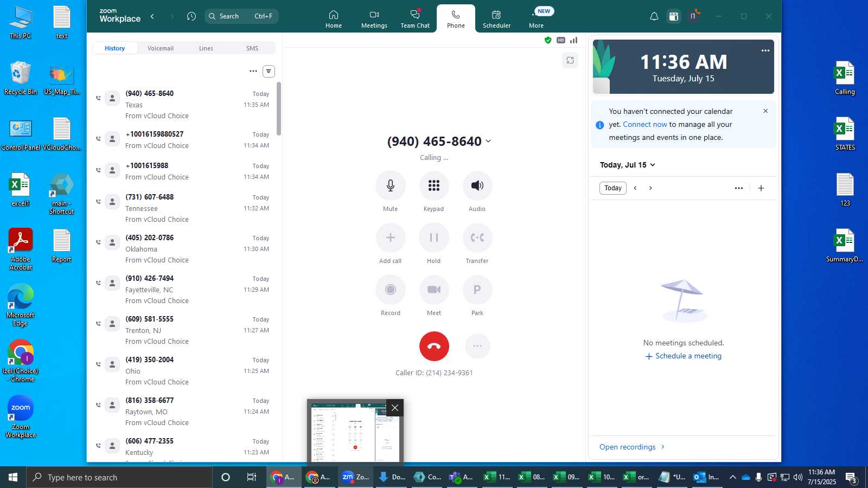This screenshot has height=488, width=868.
Task: Go to the next day in calendar
Action: pyautogui.click(x=650, y=188)
